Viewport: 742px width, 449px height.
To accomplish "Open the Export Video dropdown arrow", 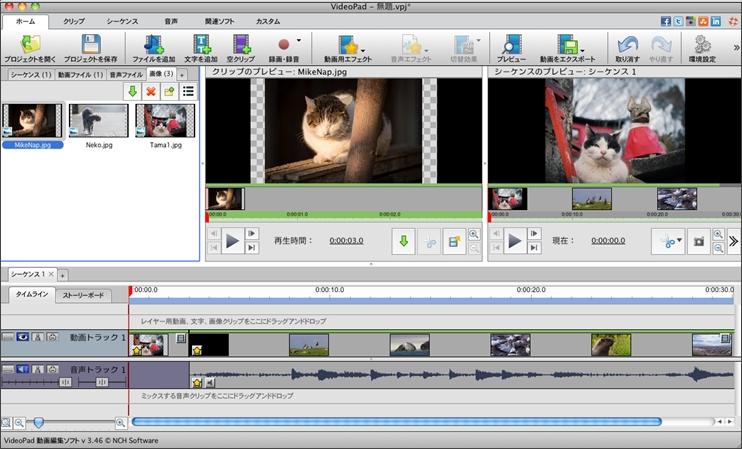I will click(x=582, y=50).
